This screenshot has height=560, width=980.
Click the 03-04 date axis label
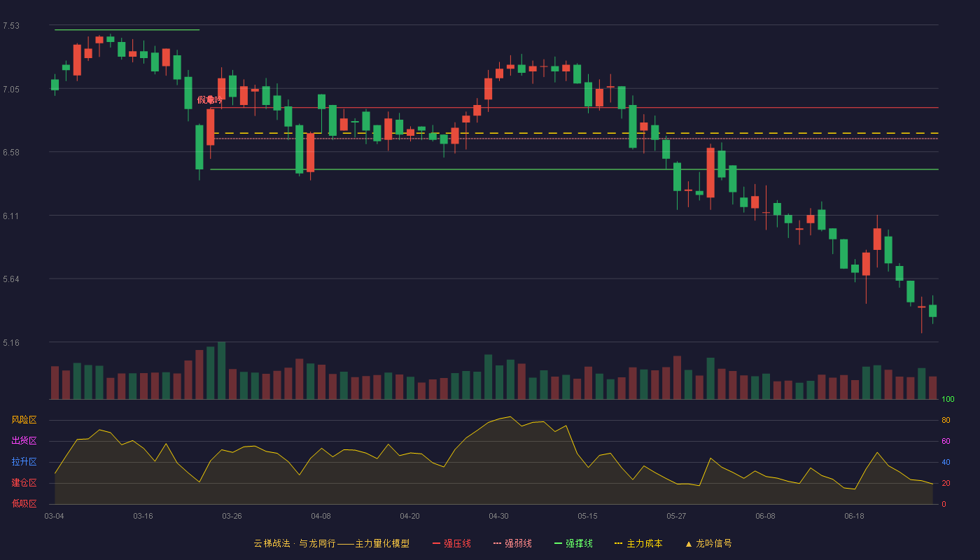(54, 516)
